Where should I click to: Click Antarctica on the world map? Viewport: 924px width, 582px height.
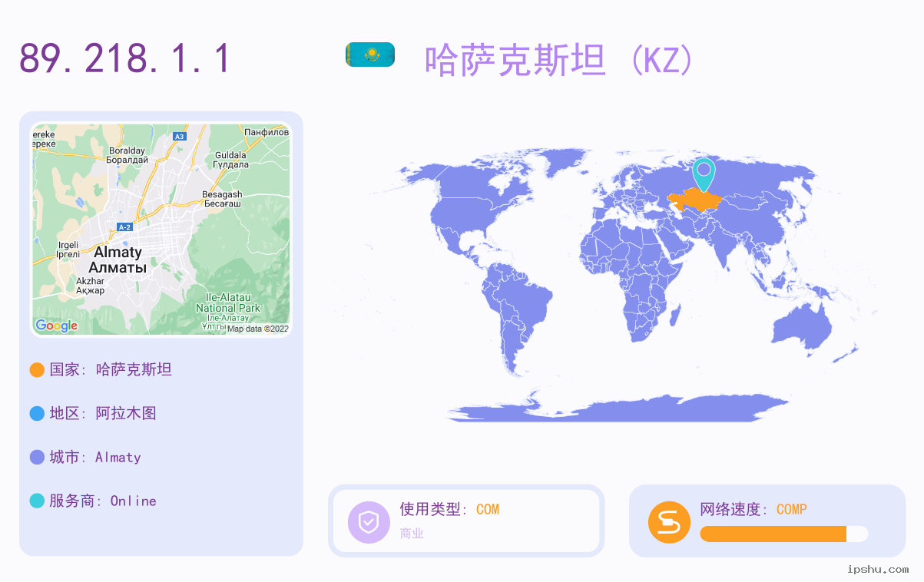[618, 407]
